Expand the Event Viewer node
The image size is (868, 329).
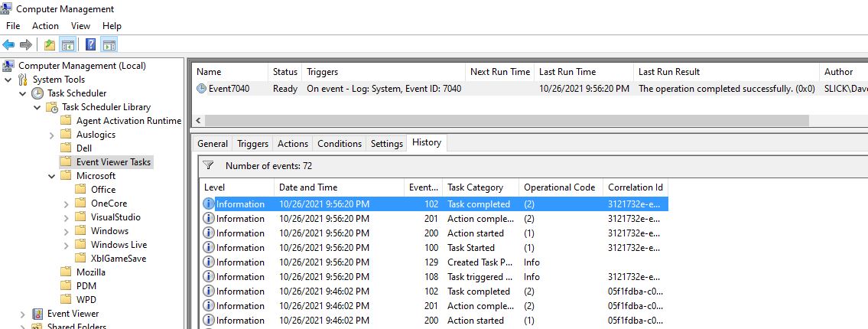23,314
